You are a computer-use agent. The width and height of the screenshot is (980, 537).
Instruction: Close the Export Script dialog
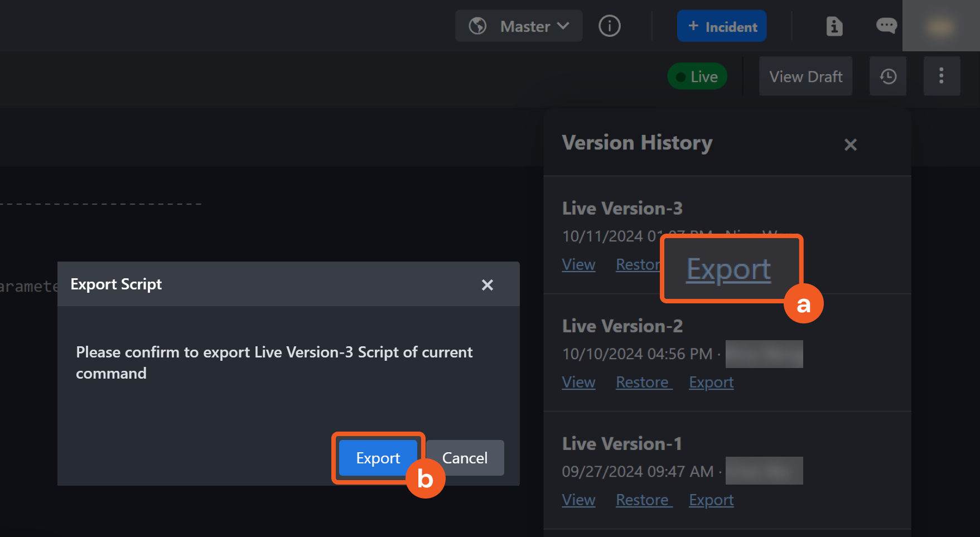(x=487, y=285)
